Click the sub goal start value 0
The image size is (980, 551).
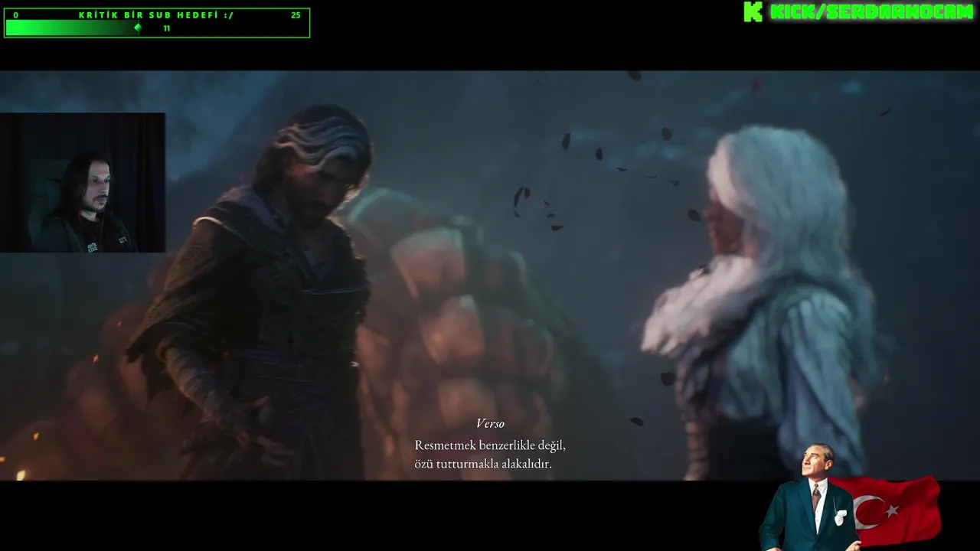(15, 15)
